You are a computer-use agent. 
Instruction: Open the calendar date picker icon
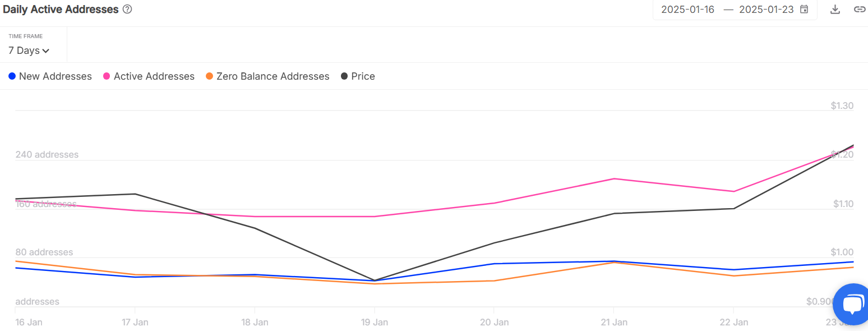[804, 10]
